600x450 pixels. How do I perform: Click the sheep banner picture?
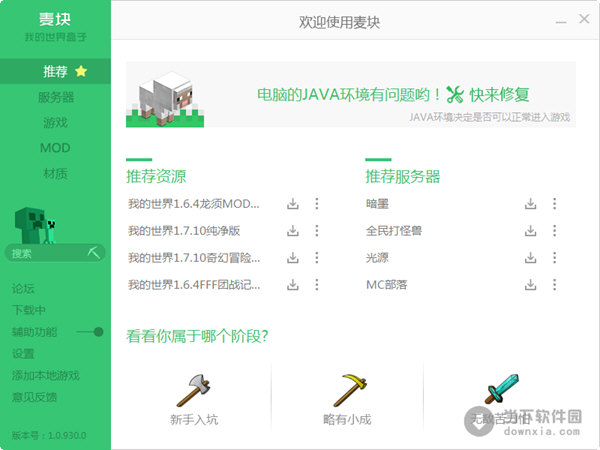tap(165, 99)
